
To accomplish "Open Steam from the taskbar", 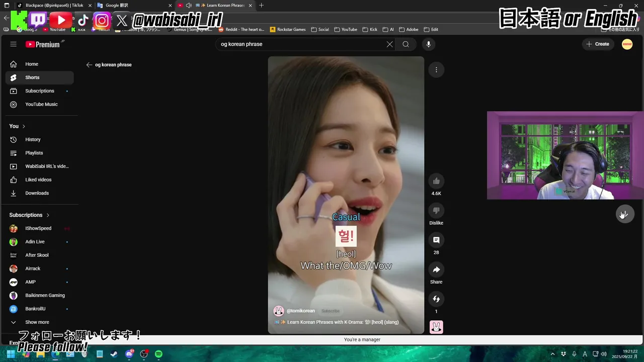I will point(114,354).
